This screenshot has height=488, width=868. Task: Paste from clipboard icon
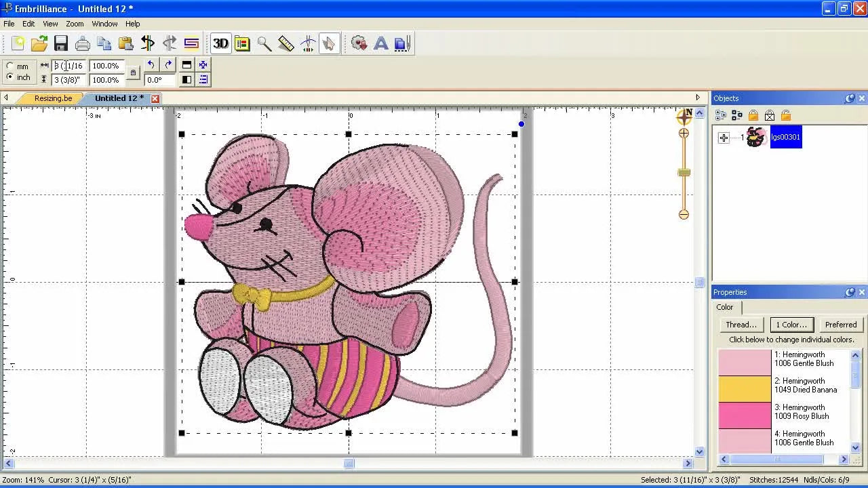[x=126, y=44]
